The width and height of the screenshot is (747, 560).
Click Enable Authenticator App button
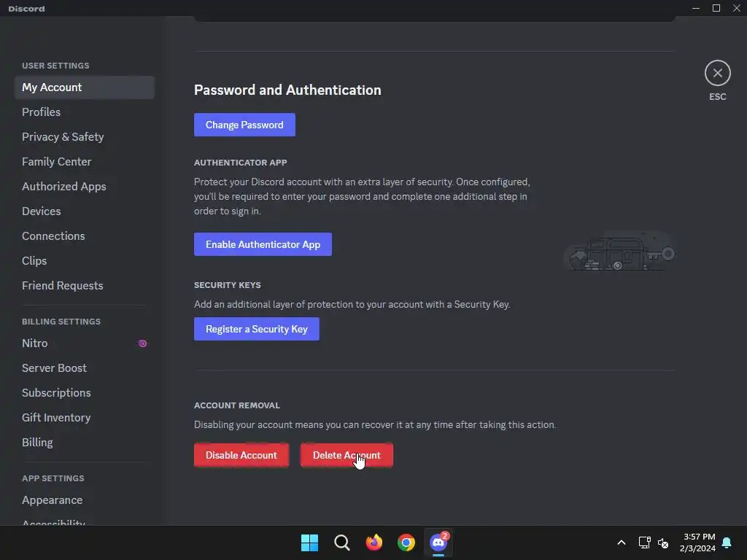pos(263,244)
